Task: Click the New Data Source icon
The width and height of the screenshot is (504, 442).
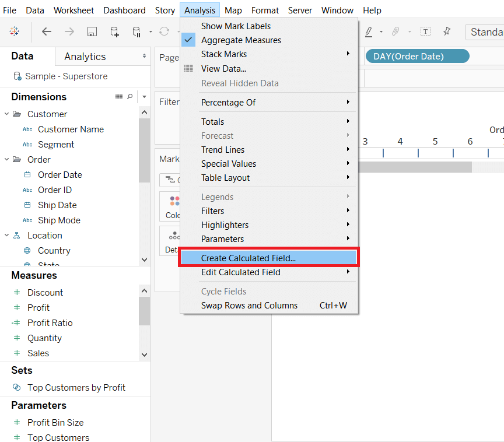Action: click(x=114, y=31)
